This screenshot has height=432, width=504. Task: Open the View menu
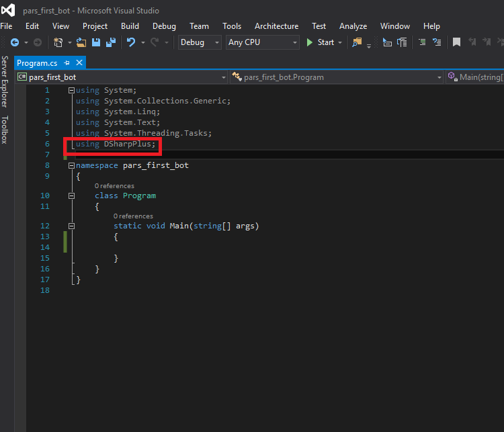(x=60, y=26)
